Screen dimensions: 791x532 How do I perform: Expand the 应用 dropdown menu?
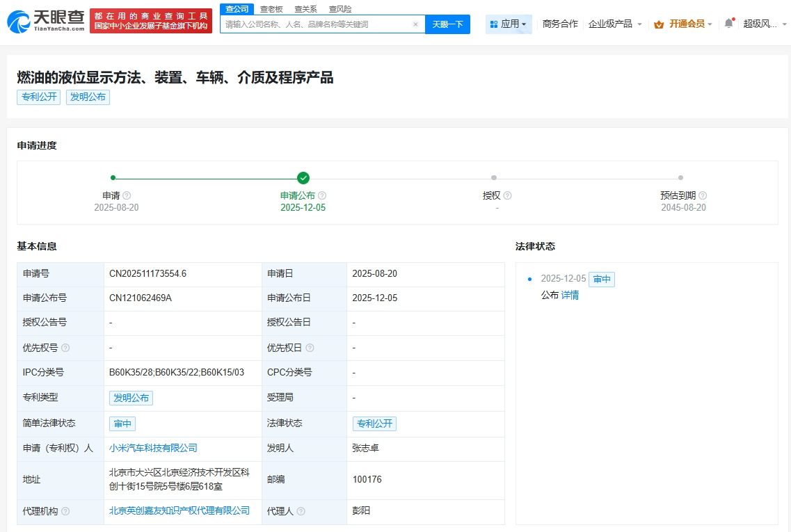coord(509,24)
